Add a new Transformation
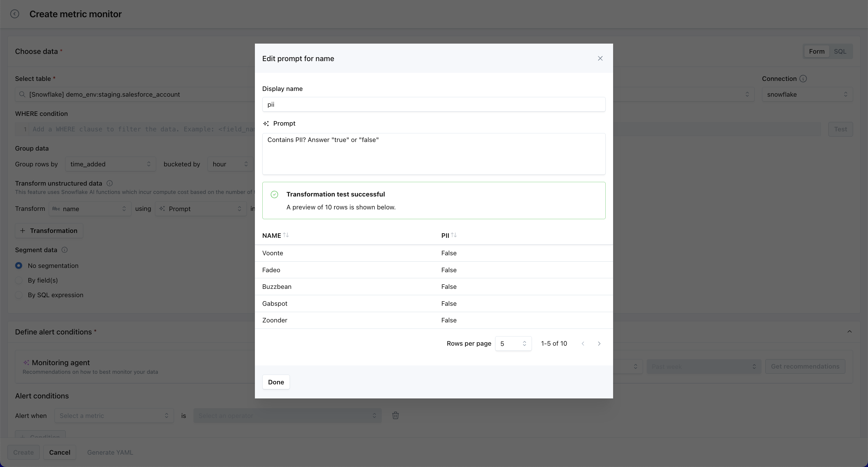This screenshot has width=868, height=467. [49, 231]
